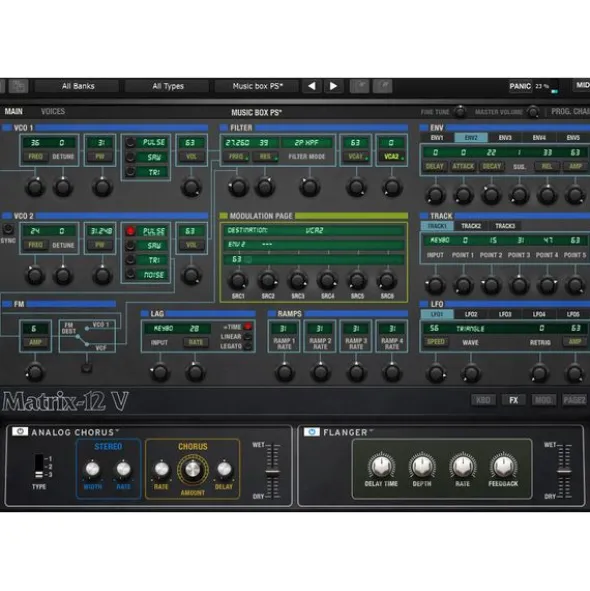
Task: Toggle the Lag +Time LED button
Action: pyautogui.click(x=248, y=327)
